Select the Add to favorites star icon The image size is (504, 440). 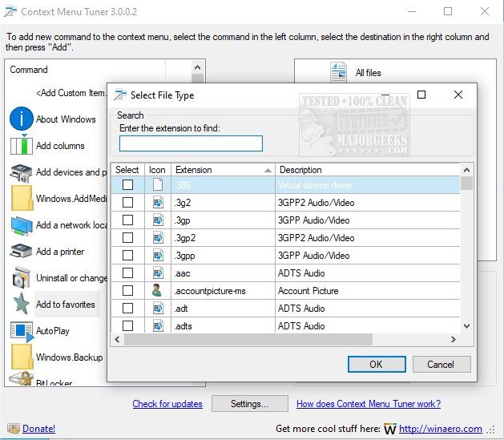point(21,305)
